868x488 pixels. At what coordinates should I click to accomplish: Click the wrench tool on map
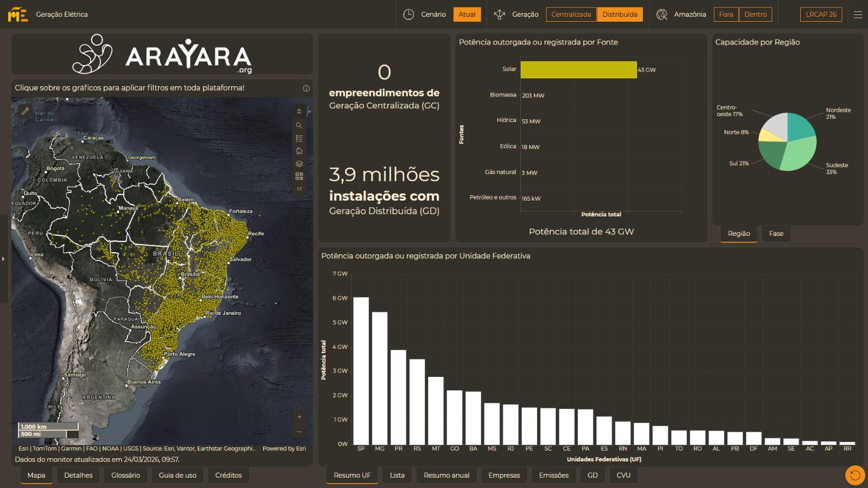pos(25,111)
